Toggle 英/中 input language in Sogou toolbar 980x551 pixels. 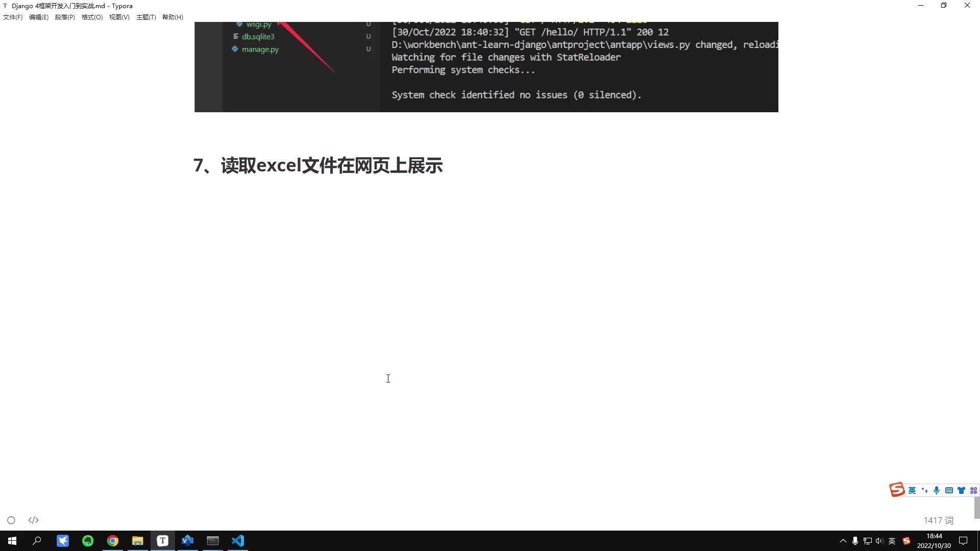pos(912,490)
